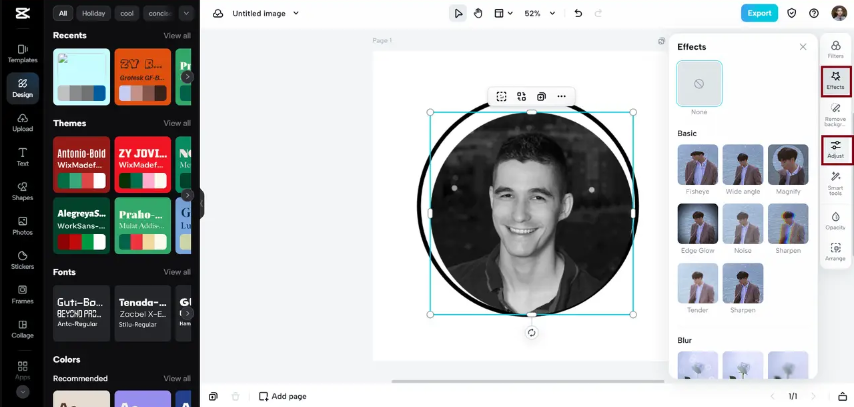
Task: Select the concise filter tab
Action: point(160,14)
